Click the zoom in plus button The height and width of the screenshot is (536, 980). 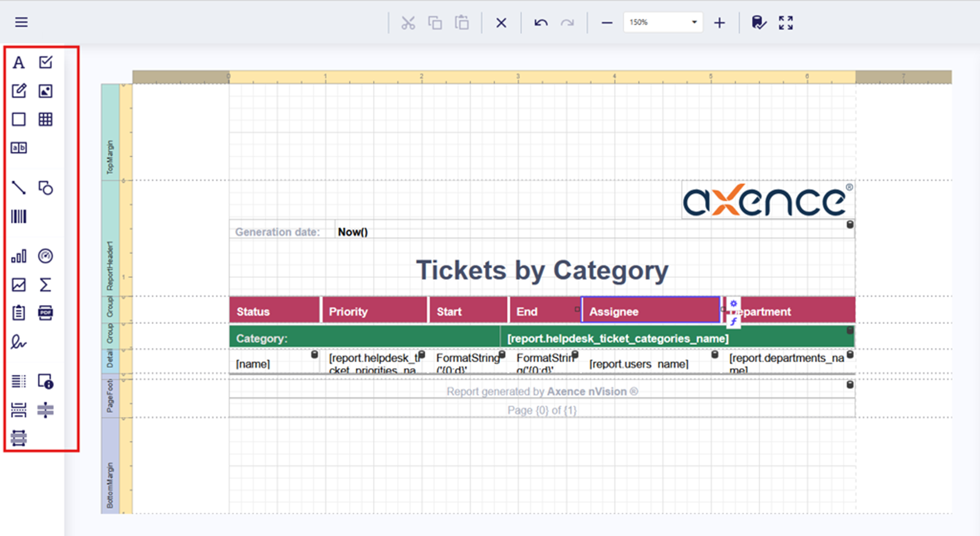[720, 23]
